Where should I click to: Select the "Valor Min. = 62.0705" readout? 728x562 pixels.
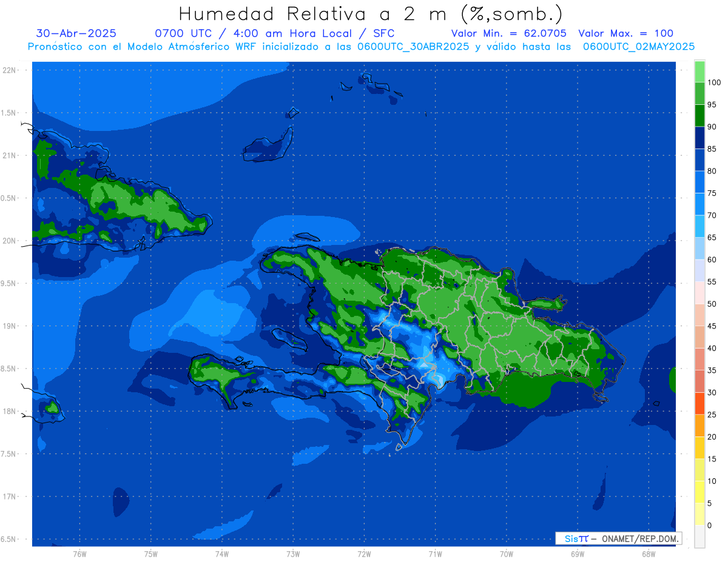[x=509, y=33]
